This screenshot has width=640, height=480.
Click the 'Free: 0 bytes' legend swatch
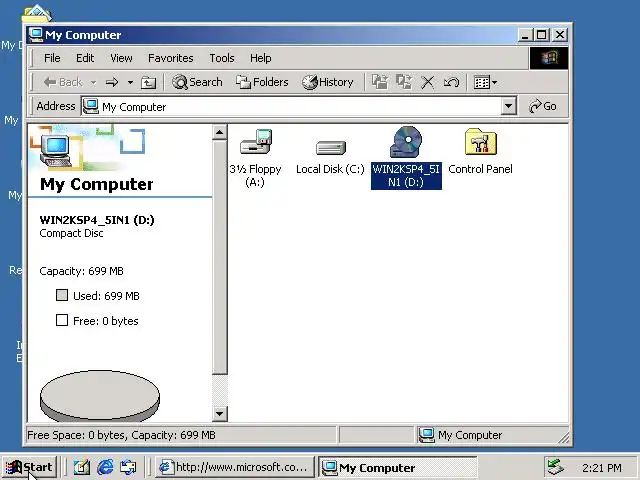pos(62,320)
